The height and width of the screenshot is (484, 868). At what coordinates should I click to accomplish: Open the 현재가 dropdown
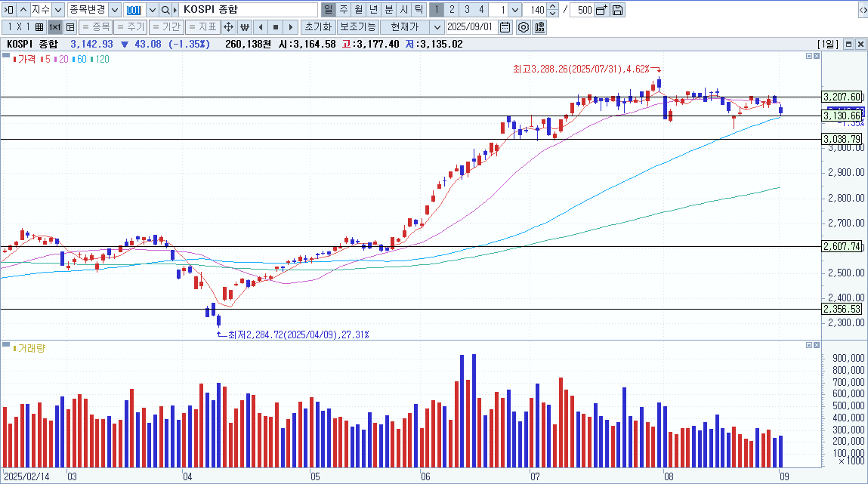tap(437, 26)
